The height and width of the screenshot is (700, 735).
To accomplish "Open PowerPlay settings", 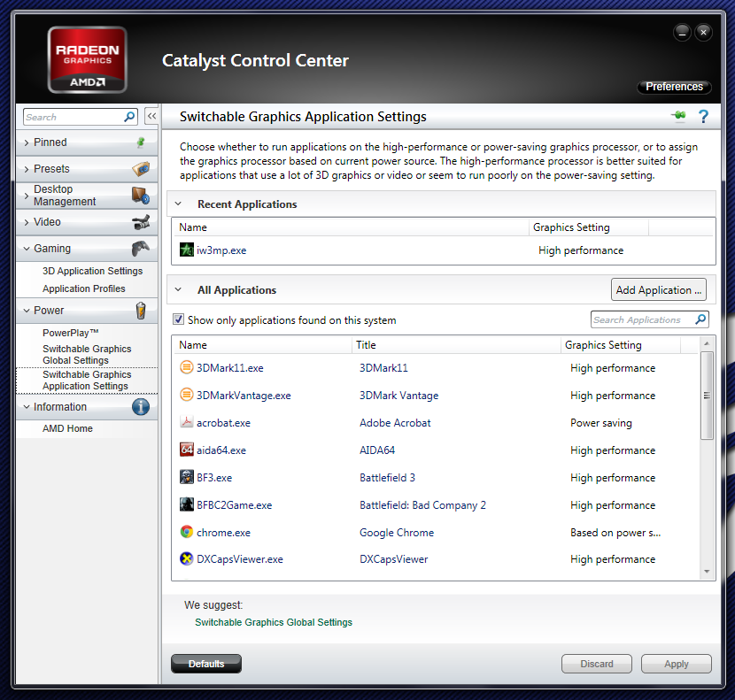I will tap(70, 333).
